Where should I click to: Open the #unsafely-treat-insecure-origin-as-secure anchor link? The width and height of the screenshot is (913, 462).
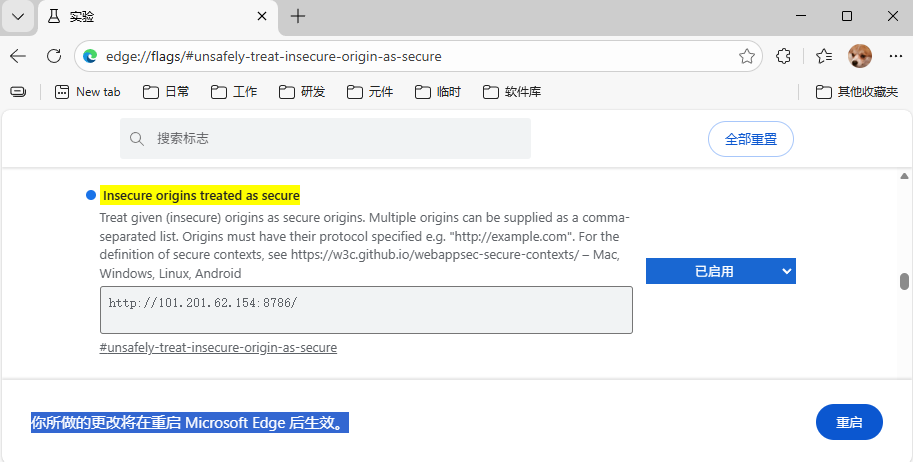coord(218,348)
